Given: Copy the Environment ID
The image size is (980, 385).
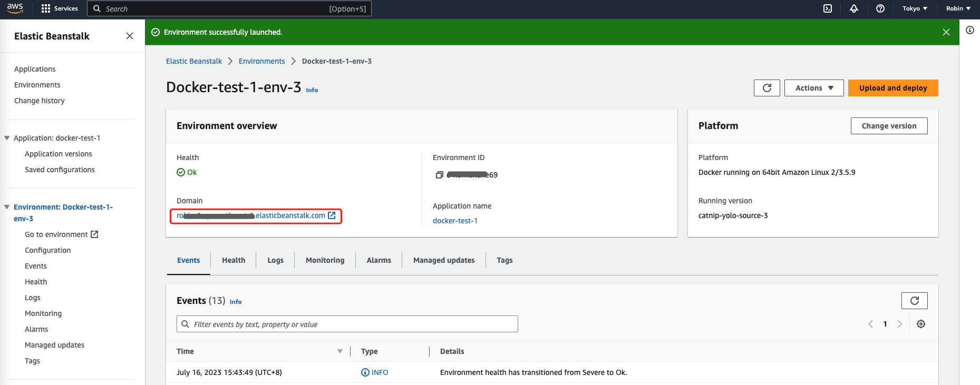Looking at the screenshot, I should click(439, 175).
